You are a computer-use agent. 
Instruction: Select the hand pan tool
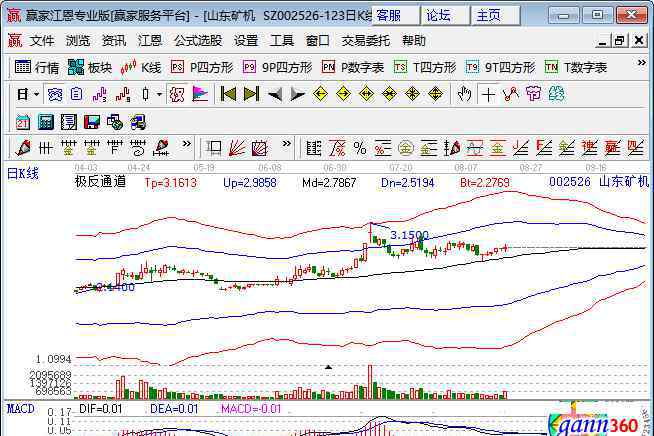[x=464, y=94]
